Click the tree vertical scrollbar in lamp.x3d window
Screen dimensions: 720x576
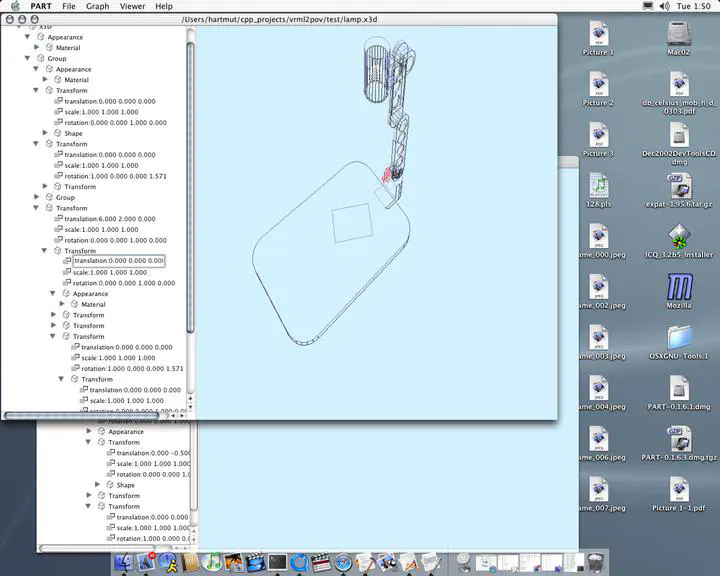click(191, 187)
